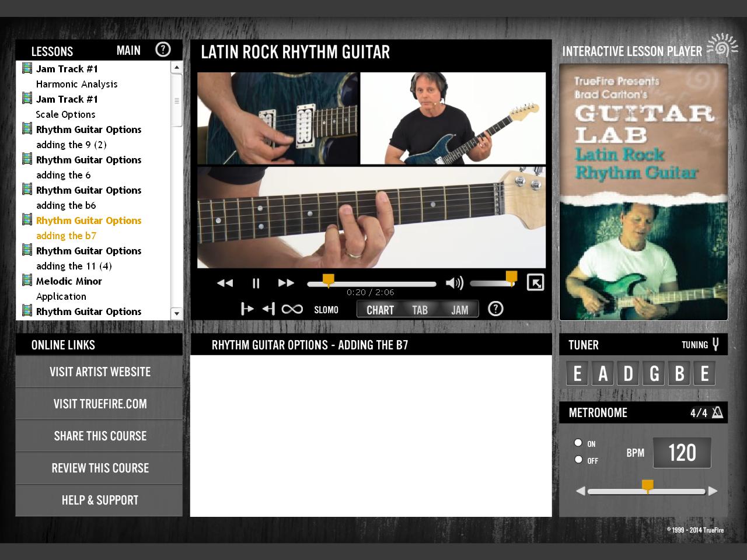Toggle SLOMO playback mode

click(x=326, y=310)
